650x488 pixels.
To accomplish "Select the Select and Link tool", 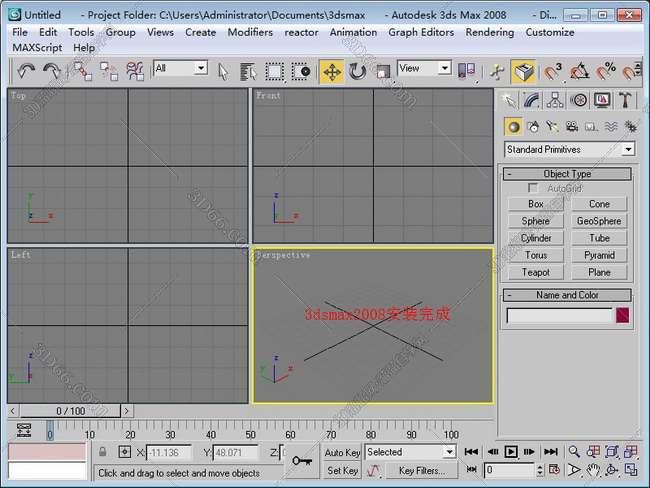I will pyautogui.click(x=82, y=71).
